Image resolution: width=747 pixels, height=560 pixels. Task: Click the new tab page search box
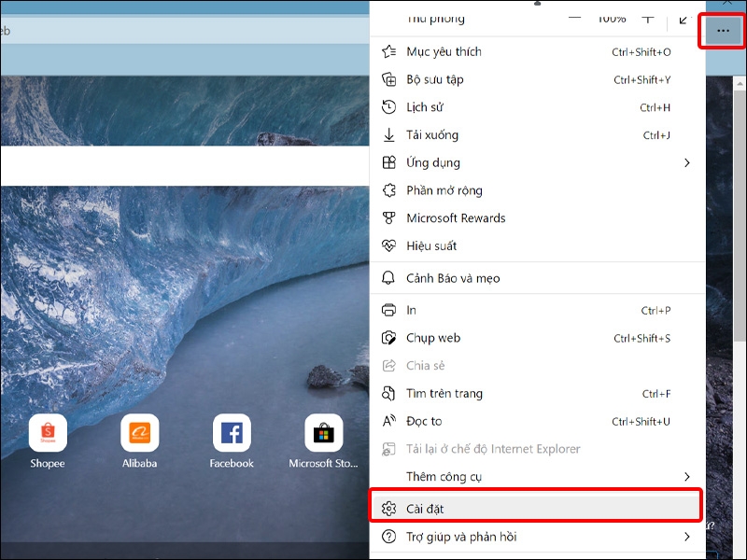click(184, 166)
